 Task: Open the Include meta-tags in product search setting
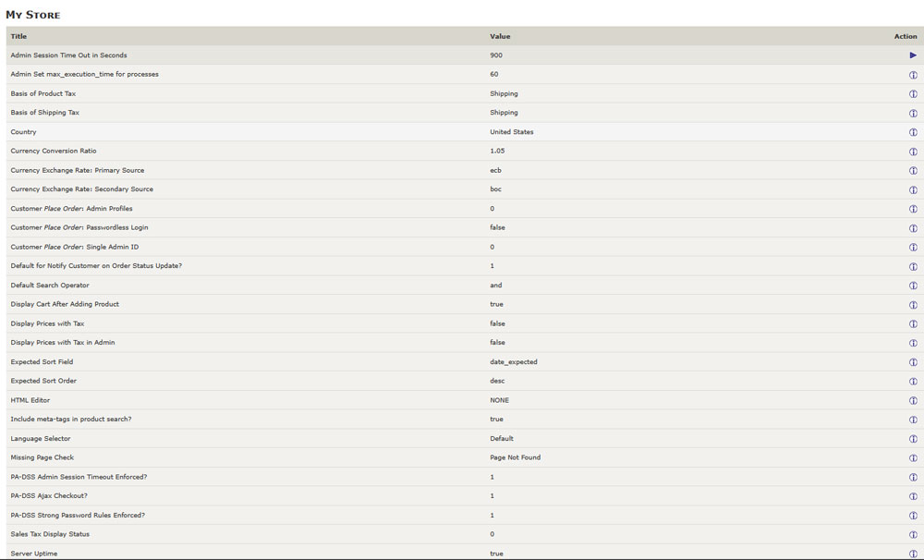[x=72, y=419]
